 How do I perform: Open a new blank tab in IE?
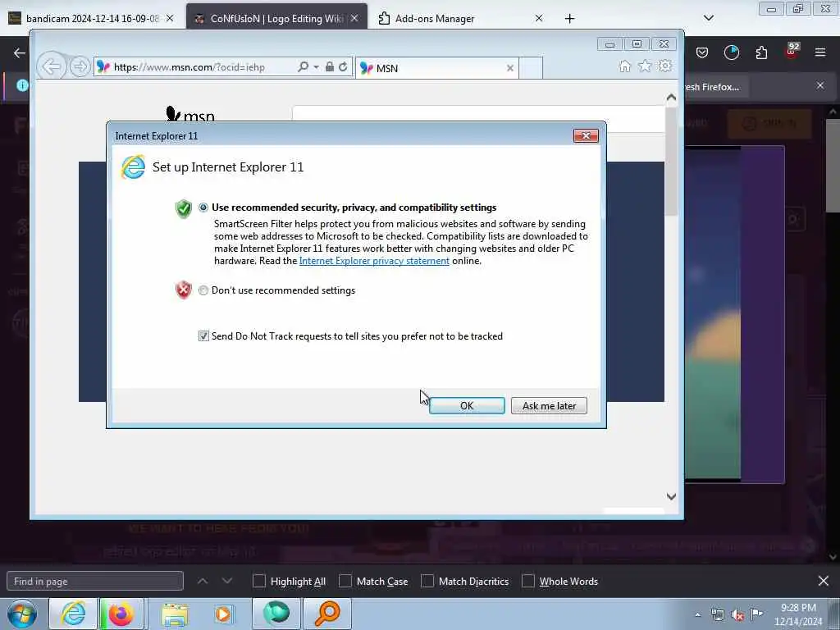coord(531,68)
